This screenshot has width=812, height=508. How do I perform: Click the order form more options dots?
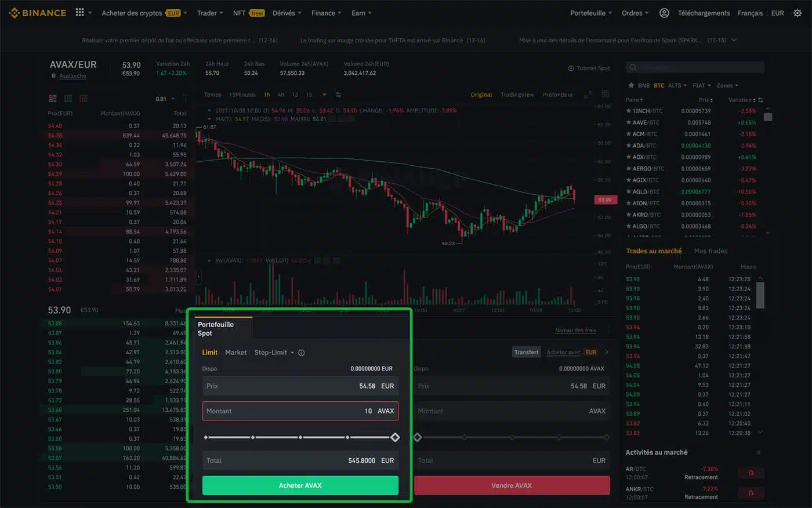point(608,330)
